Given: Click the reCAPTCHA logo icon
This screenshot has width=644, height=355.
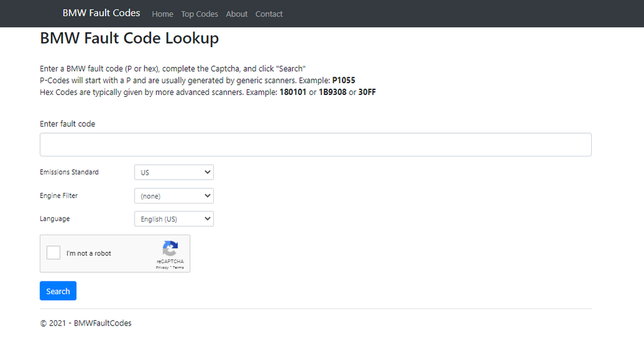Looking at the screenshot, I should coord(170,248).
